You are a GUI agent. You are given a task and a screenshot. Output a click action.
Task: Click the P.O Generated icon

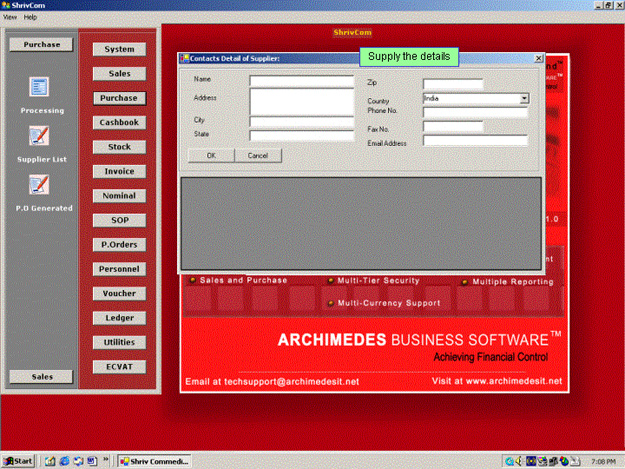click(x=40, y=185)
